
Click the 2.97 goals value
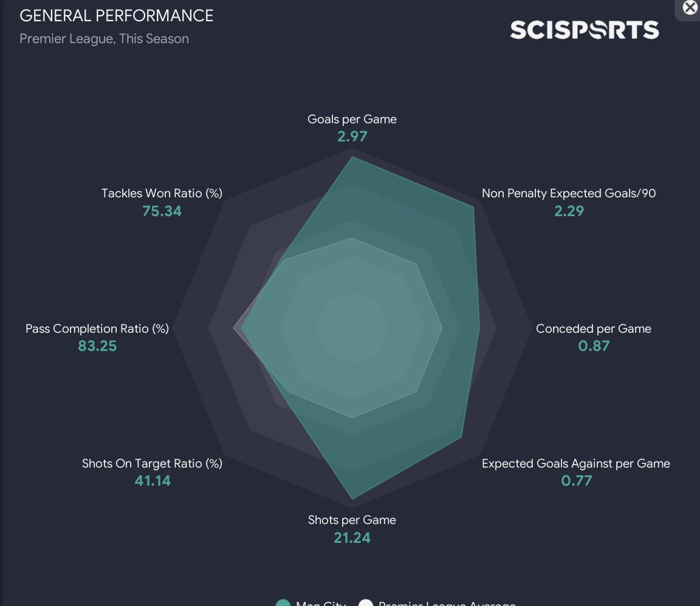(352, 136)
